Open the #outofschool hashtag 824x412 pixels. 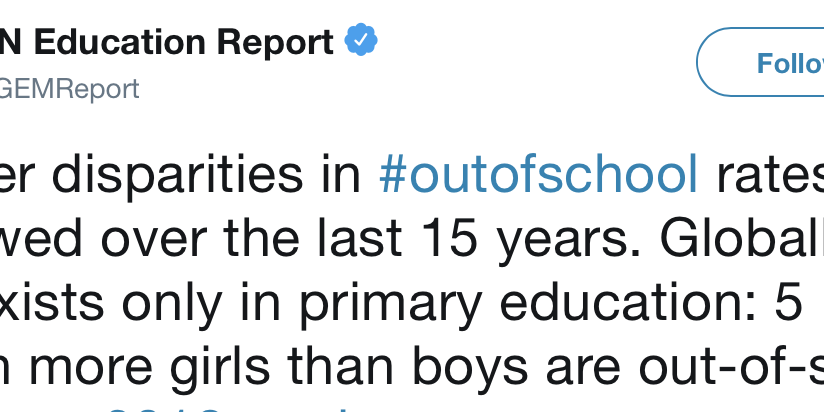click(x=539, y=175)
